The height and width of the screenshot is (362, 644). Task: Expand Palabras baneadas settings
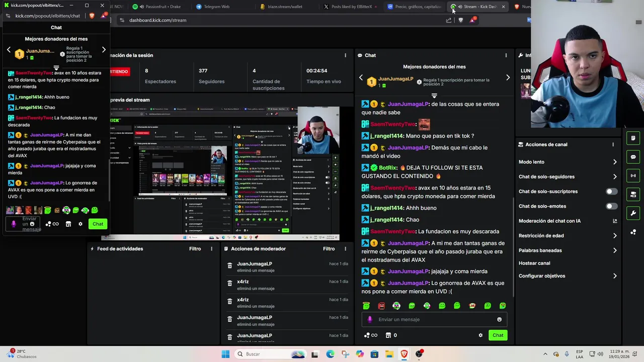pyautogui.click(x=615, y=250)
